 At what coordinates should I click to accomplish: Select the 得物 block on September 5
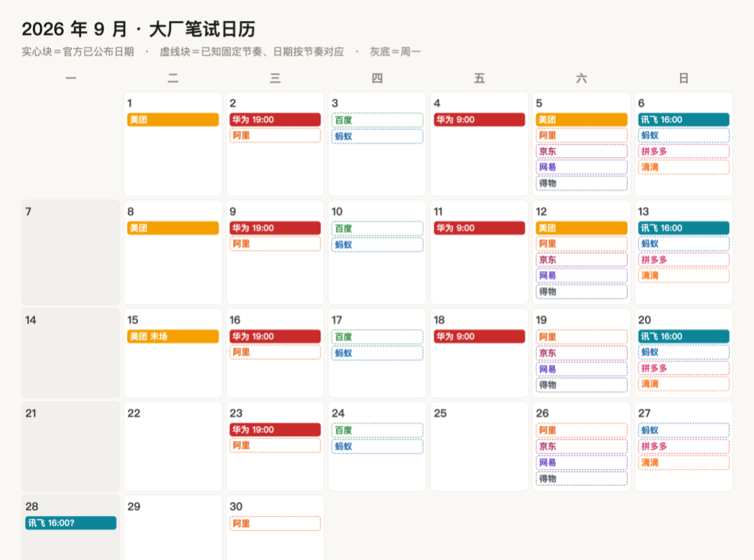point(582,184)
